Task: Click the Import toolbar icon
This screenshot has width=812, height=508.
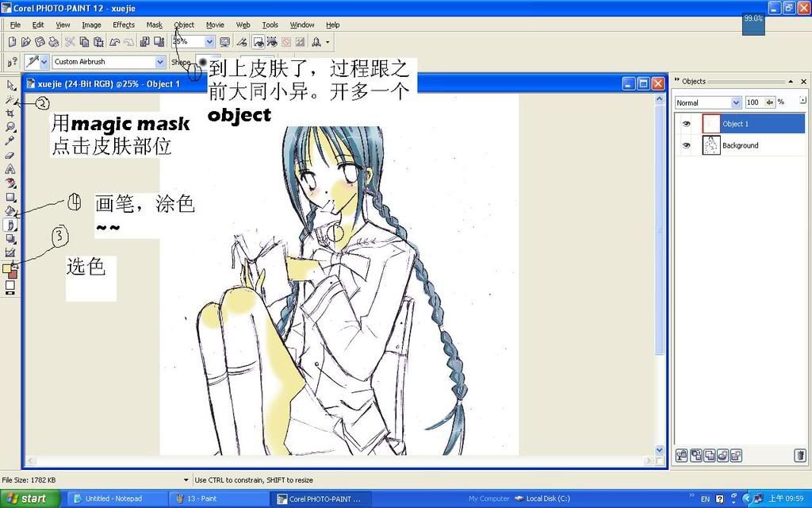Action: [x=145, y=41]
